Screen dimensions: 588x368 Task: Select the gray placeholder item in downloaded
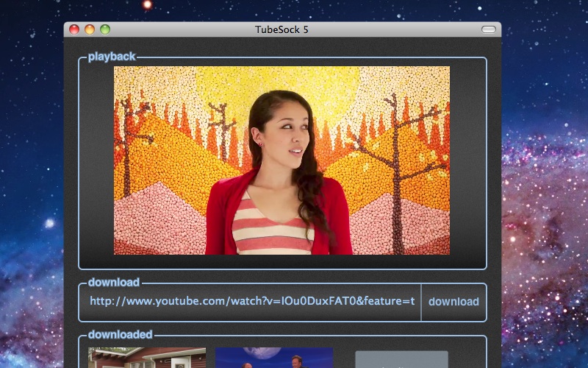(401, 359)
